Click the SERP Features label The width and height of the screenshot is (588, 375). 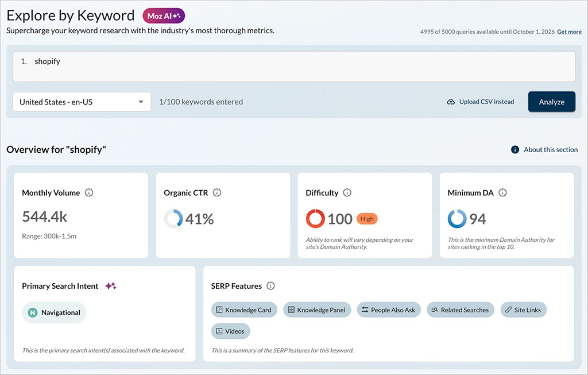pyautogui.click(x=236, y=286)
